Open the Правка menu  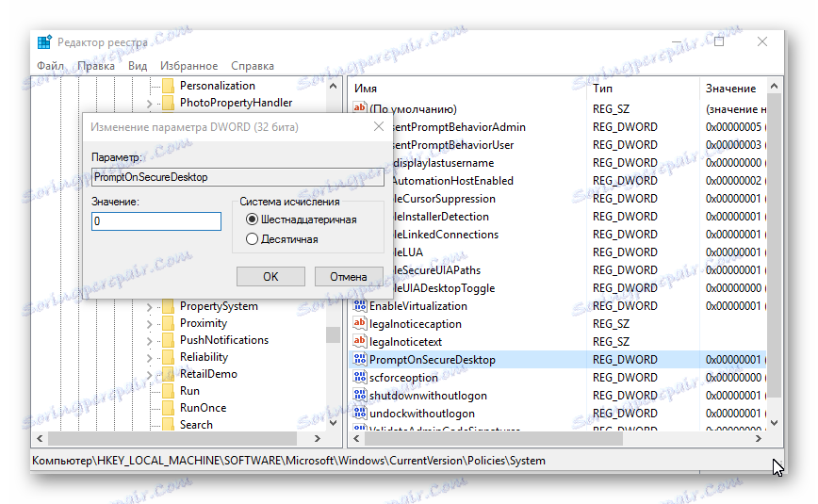click(96, 66)
